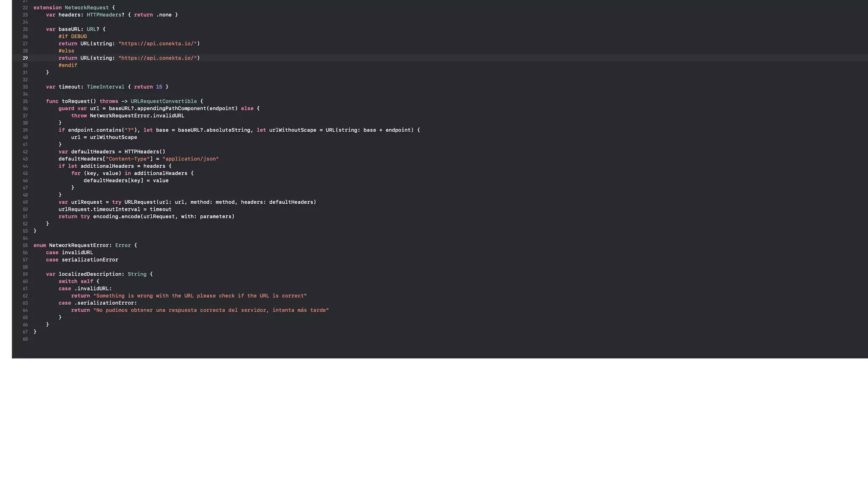The height and width of the screenshot is (488, 868).
Task: Click line number 22 beside extension declaration
Action: point(25,8)
